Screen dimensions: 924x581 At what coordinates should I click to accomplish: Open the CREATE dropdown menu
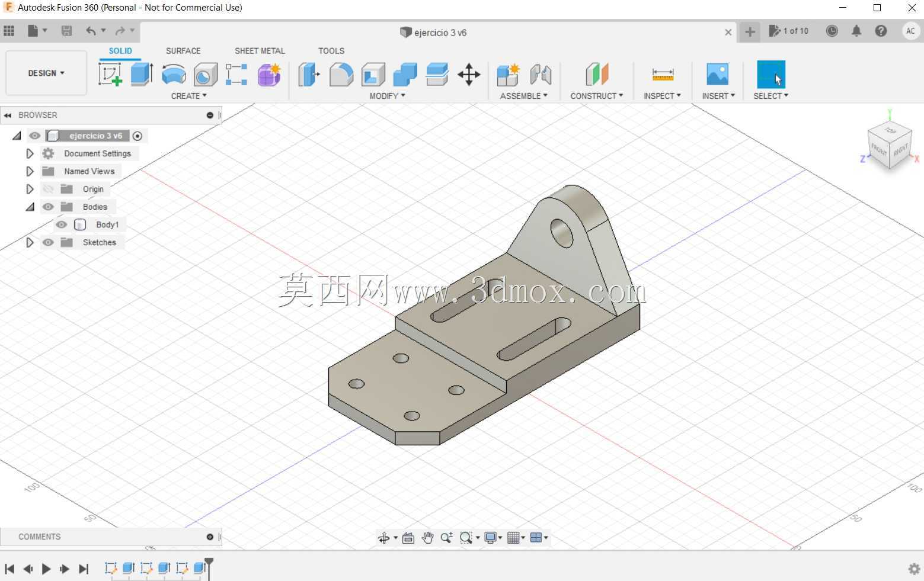[189, 96]
